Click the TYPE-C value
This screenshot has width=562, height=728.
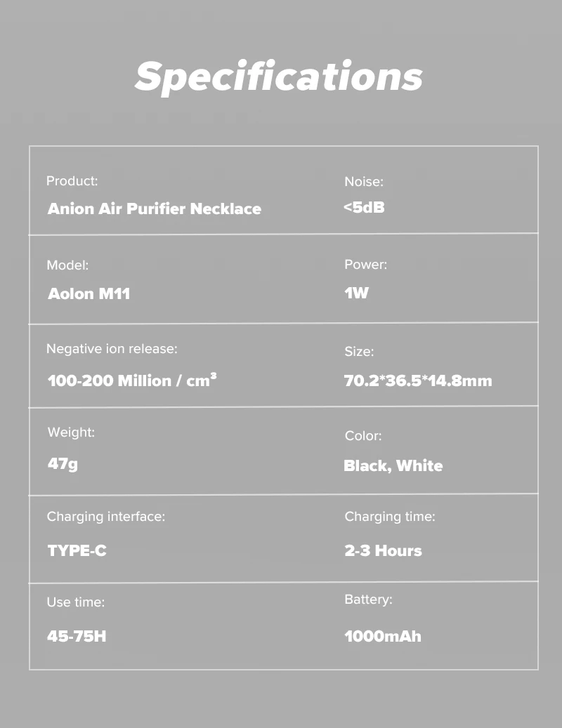tap(77, 550)
